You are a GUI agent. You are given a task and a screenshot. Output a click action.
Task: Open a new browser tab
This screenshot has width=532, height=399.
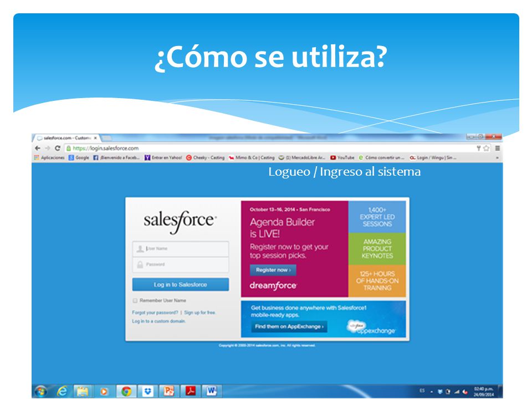pos(107,138)
